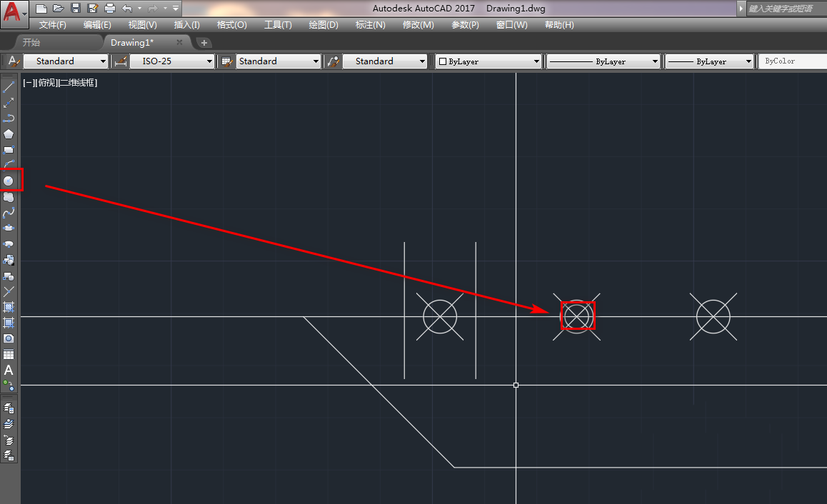Screen dimensions: 827x504
Task: Select the Point tool
Action: (x=9, y=291)
